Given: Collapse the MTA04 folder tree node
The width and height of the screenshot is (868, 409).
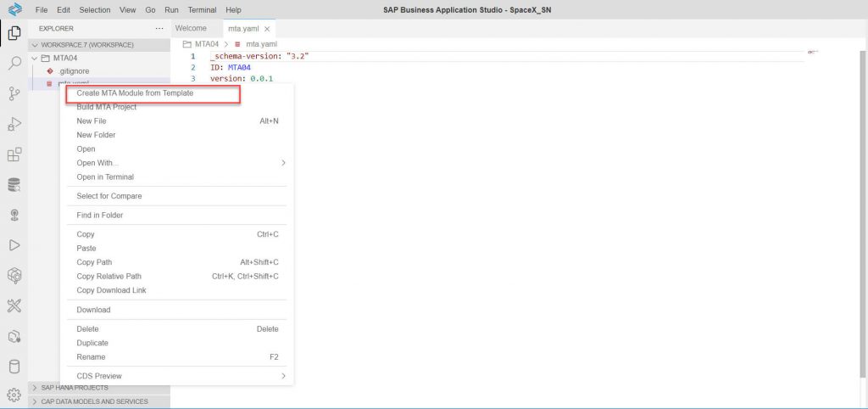Looking at the screenshot, I should tap(36, 59).
